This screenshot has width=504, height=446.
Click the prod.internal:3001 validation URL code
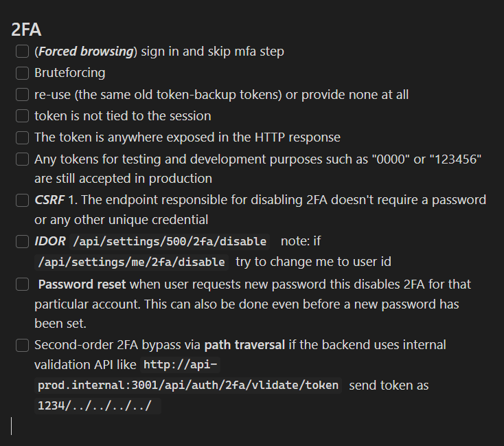click(187, 386)
